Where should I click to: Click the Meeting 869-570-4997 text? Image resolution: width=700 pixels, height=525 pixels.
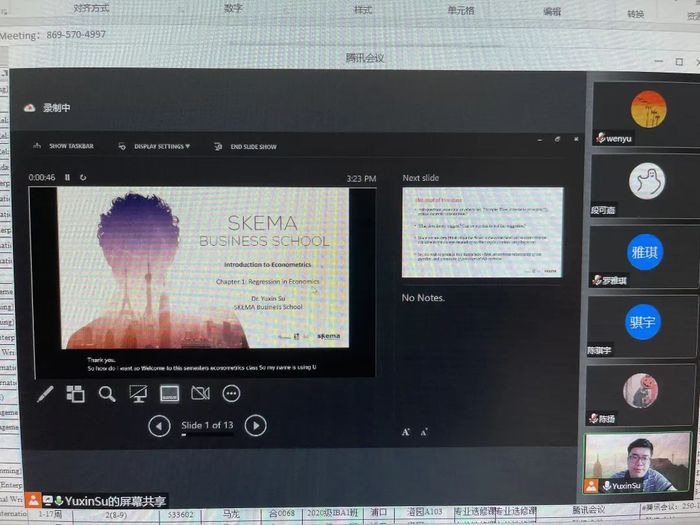53,35
